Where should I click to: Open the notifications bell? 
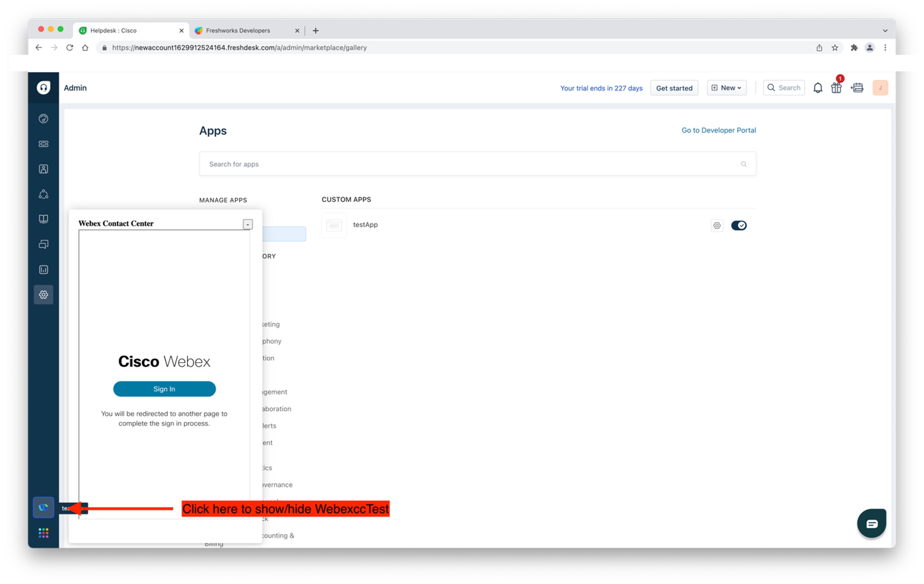[x=818, y=88]
